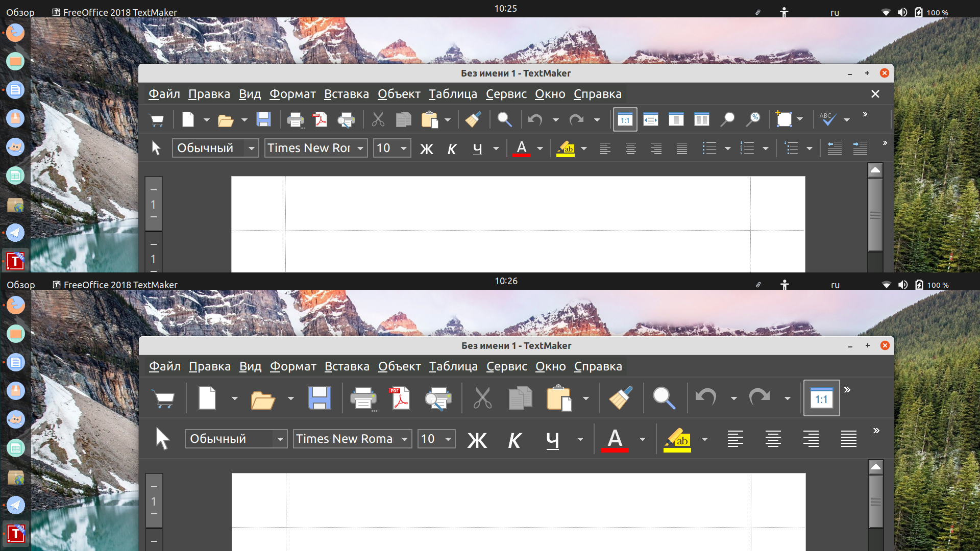The width and height of the screenshot is (980, 551).
Task: Open font dropdown showing "Times New Roma"
Action: (353, 439)
